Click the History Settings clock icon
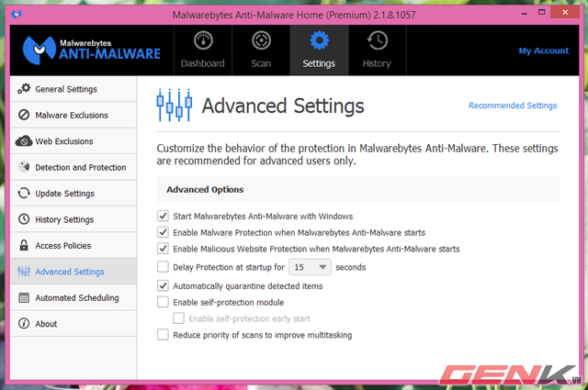The image size is (588, 390). coord(24,218)
